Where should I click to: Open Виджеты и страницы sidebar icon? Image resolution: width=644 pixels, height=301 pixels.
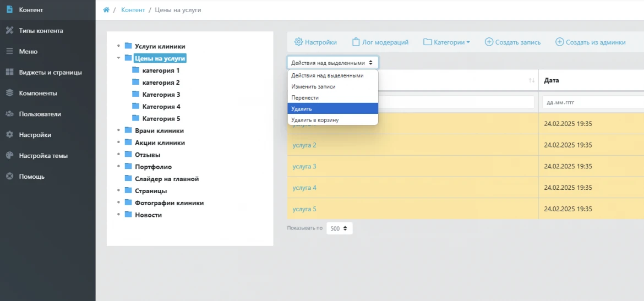coord(9,72)
